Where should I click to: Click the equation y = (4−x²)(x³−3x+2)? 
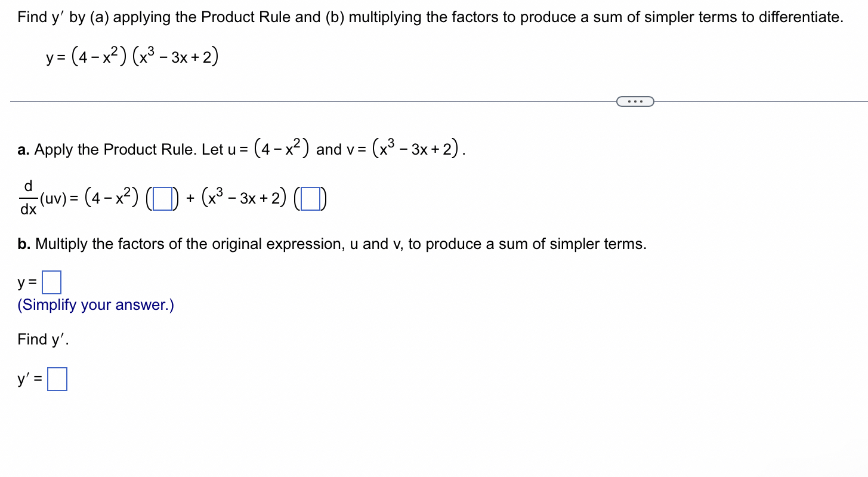132,56
